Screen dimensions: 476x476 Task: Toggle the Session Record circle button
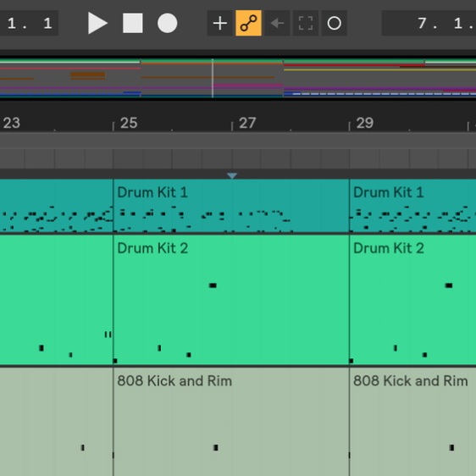(334, 23)
